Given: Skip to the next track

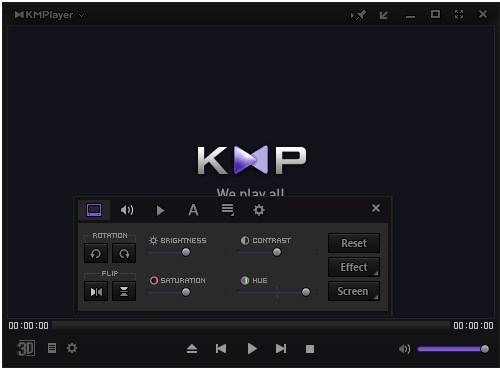Looking at the screenshot, I should (x=281, y=349).
